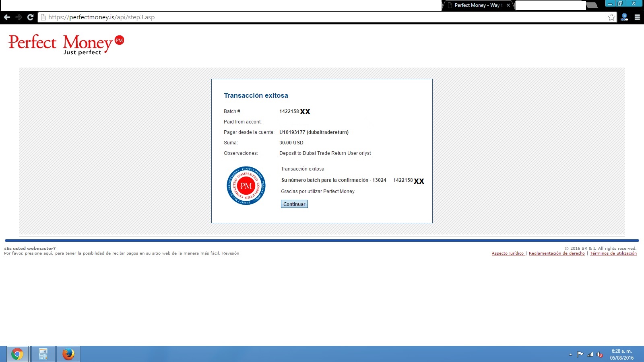Screen dimensions: 644x362
Task: Click the browser forward arrow
Action: (19, 17)
